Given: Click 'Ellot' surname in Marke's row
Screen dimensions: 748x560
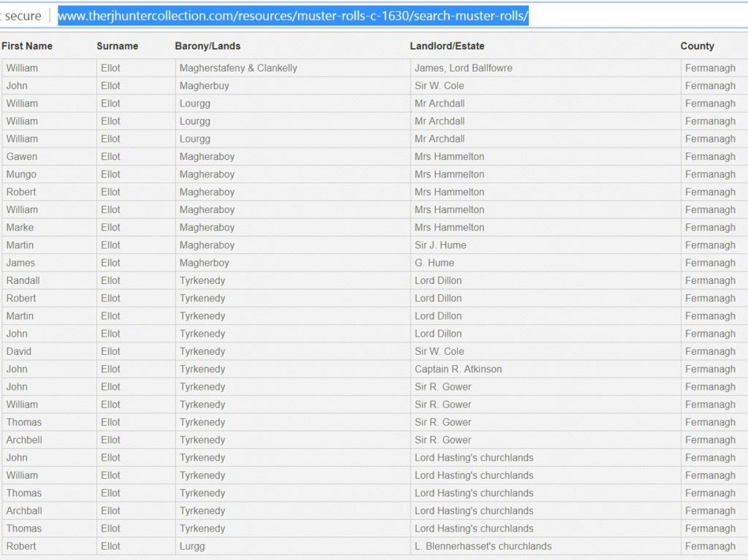Looking at the screenshot, I should 110,227.
